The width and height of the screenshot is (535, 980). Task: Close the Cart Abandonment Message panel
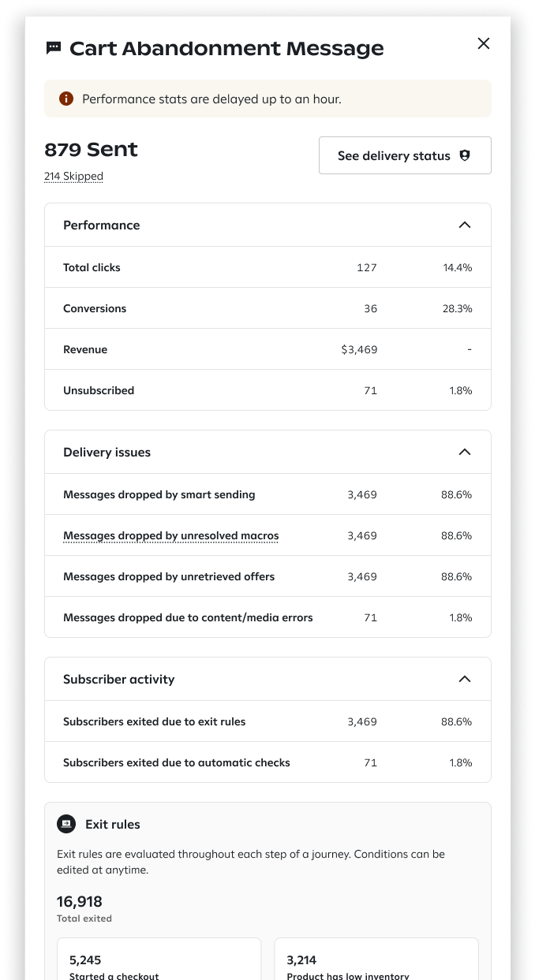coord(484,43)
